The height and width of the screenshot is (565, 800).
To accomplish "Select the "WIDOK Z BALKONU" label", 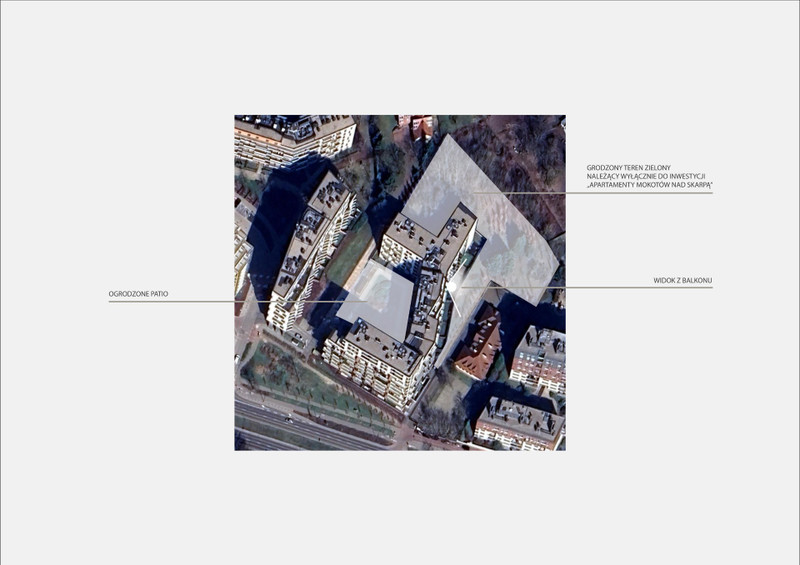I will (x=682, y=281).
